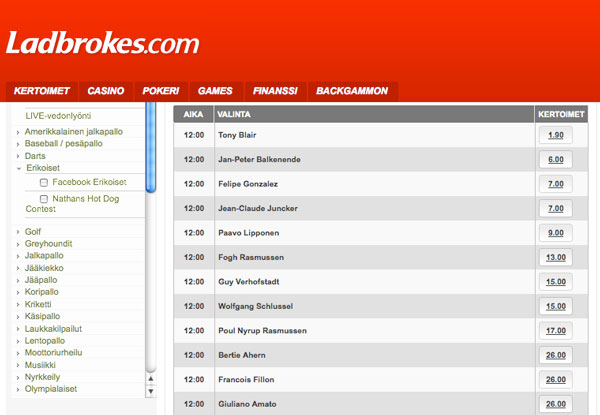Screen dimensions: 600x415
Task: Switch to the CASINO tab
Action: coord(106,91)
